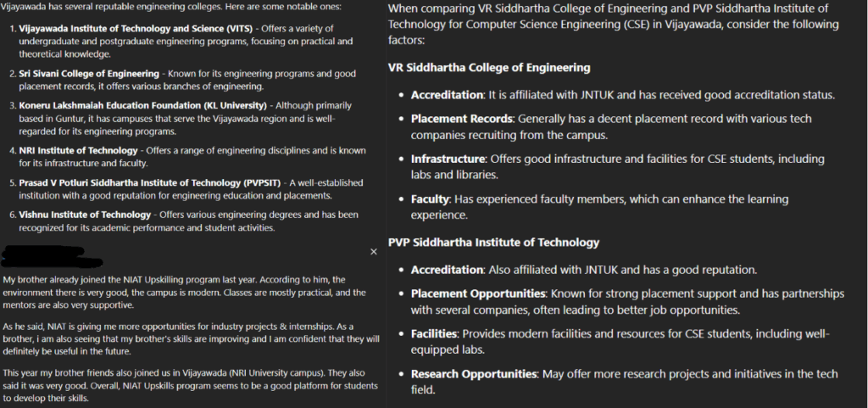Click the Infrastructure bullet label
Screen dimensions: 868x408
(x=448, y=159)
